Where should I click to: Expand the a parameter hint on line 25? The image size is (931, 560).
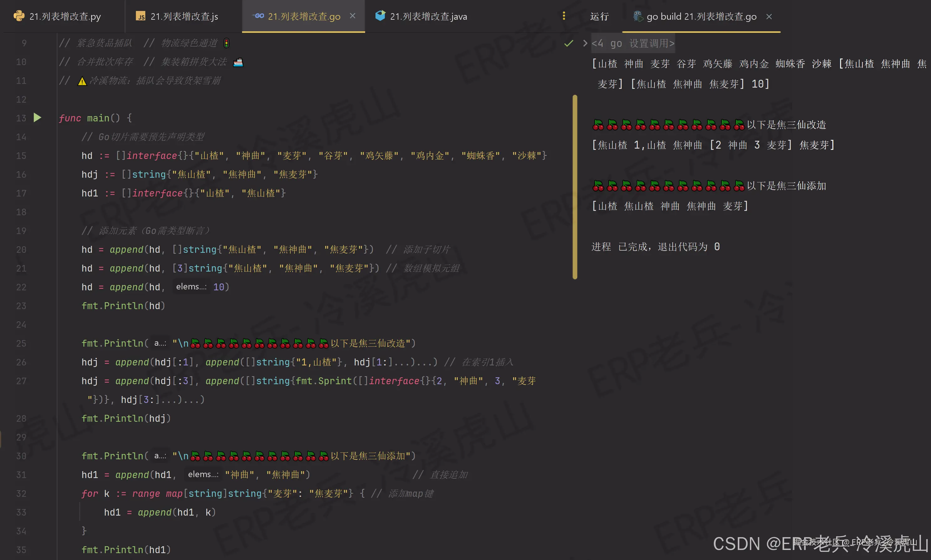pyautogui.click(x=160, y=343)
